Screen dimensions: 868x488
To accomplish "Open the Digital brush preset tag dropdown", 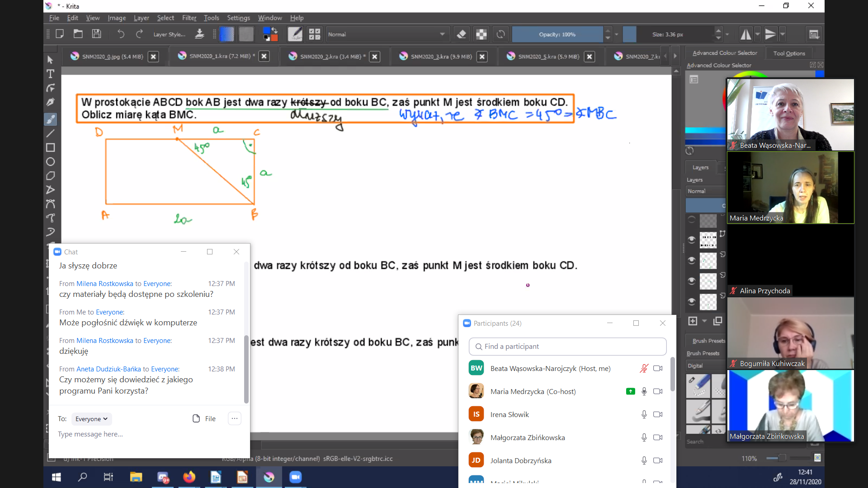I will point(706,366).
